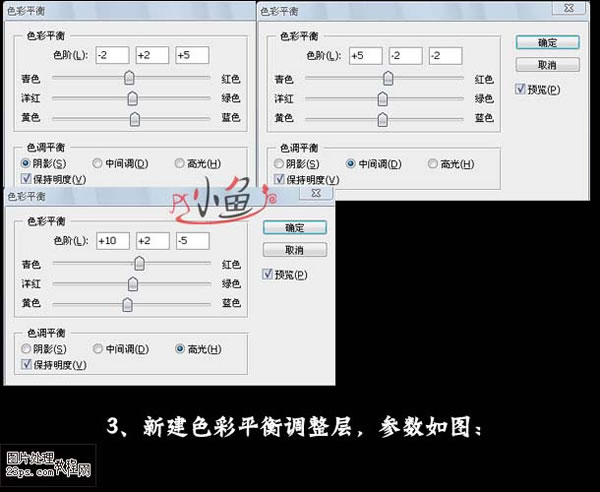The image size is (600, 492).
Task: Click the 黄色–蓝色 slider handle in shadows dialog
Action: tap(135, 119)
